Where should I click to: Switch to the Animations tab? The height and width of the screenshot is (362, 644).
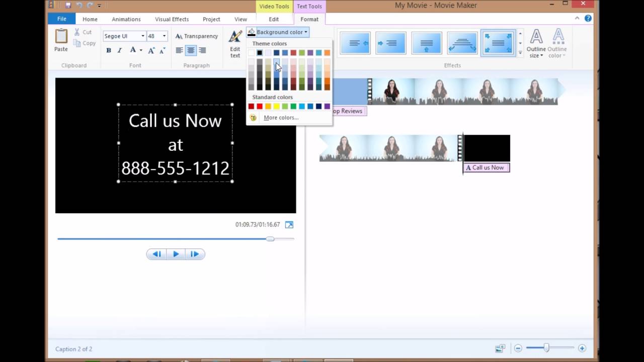coord(126,19)
